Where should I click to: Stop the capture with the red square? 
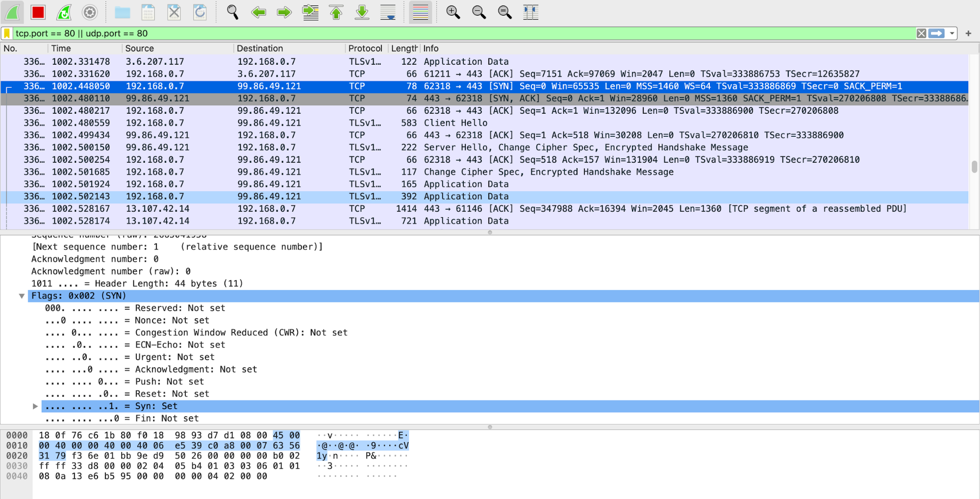pos(38,12)
